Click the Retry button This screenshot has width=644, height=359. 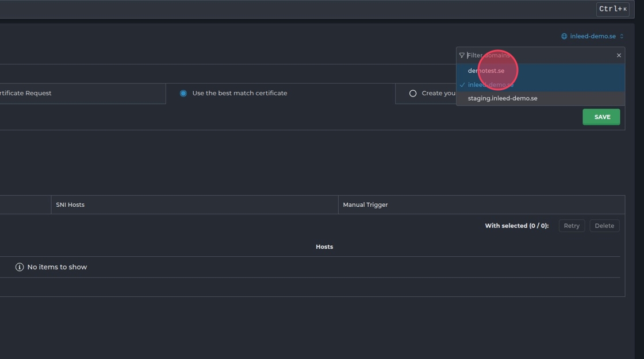point(572,226)
